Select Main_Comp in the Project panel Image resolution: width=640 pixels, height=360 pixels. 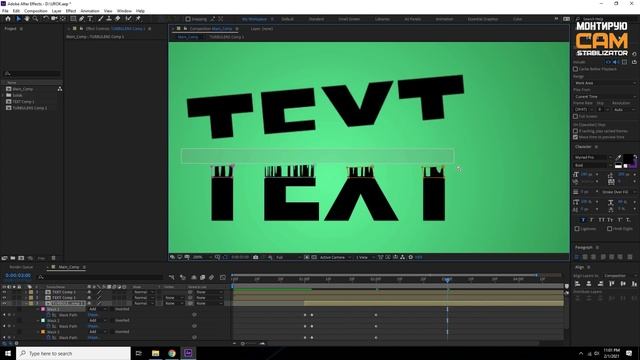[22, 89]
